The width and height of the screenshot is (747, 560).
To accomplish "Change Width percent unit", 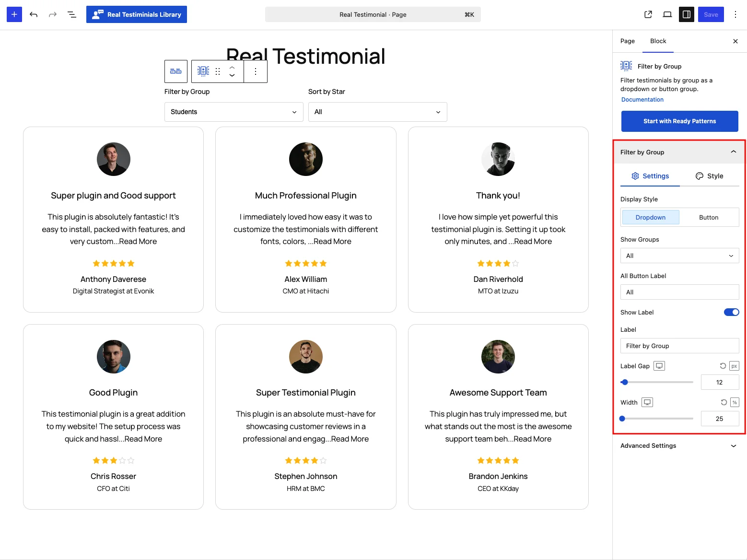I will [735, 402].
